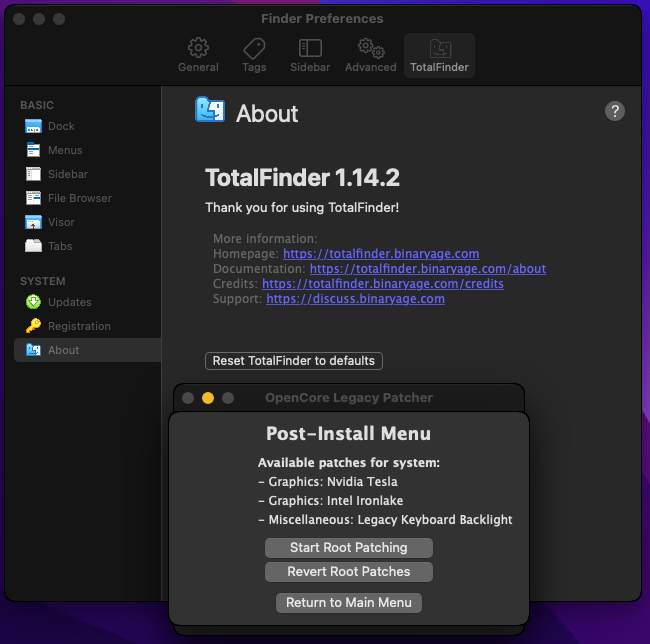Select File Browser settings row
Image resolution: width=650 pixels, height=644 pixels.
(x=87, y=198)
